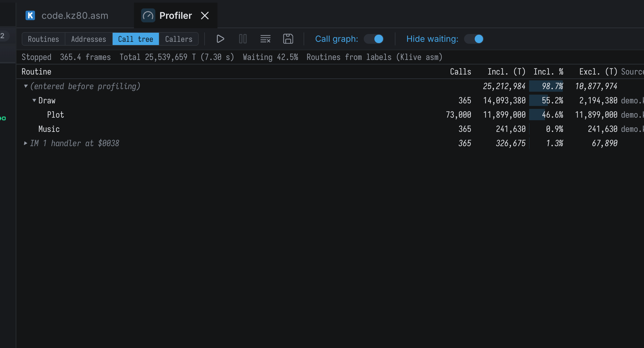Click the 55.2% value in Draw row
This screenshot has height=348, width=644.
[x=552, y=100]
